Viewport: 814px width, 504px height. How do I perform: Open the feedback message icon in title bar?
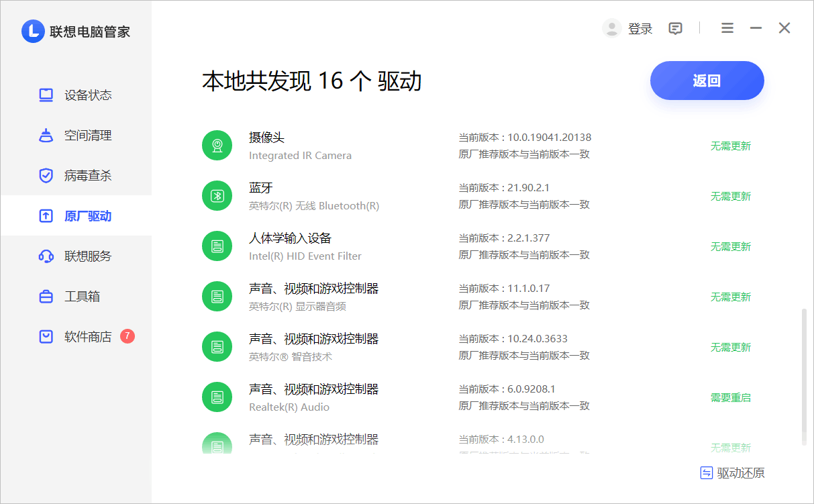(676, 28)
